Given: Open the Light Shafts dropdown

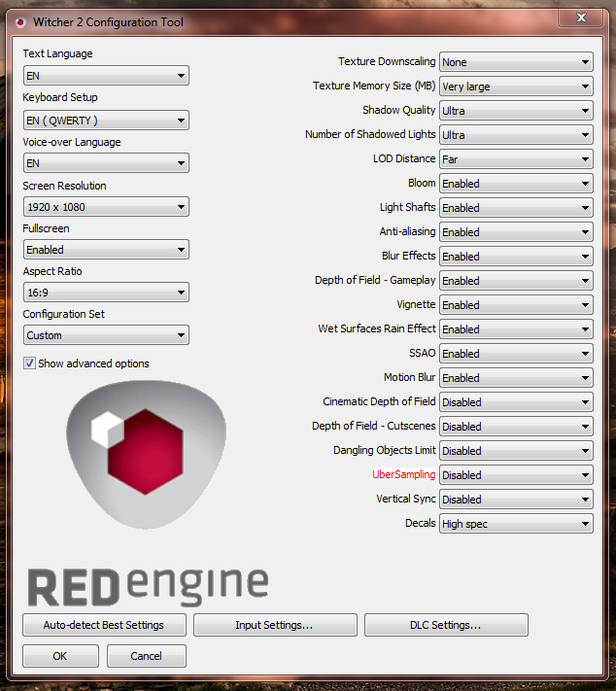Looking at the screenshot, I should [516, 207].
